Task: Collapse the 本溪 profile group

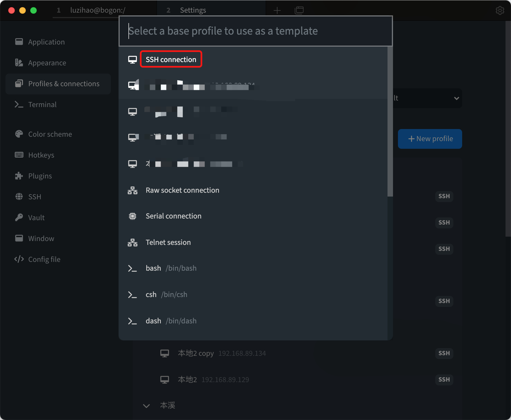Action: (x=147, y=406)
